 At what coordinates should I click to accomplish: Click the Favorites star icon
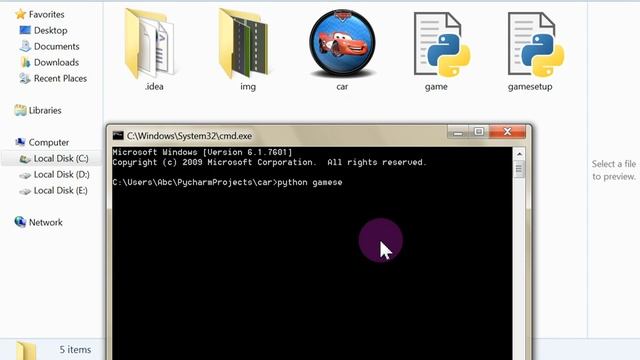click(x=20, y=14)
